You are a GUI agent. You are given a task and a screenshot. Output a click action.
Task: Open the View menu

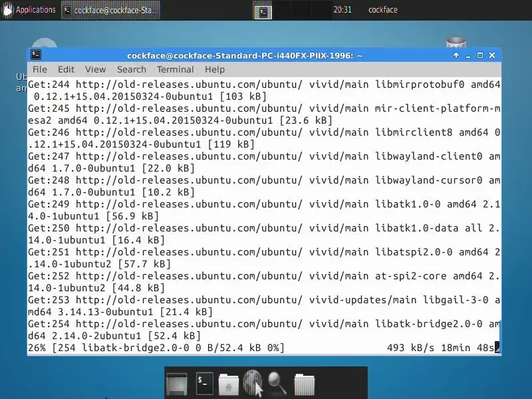[x=95, y=70]
